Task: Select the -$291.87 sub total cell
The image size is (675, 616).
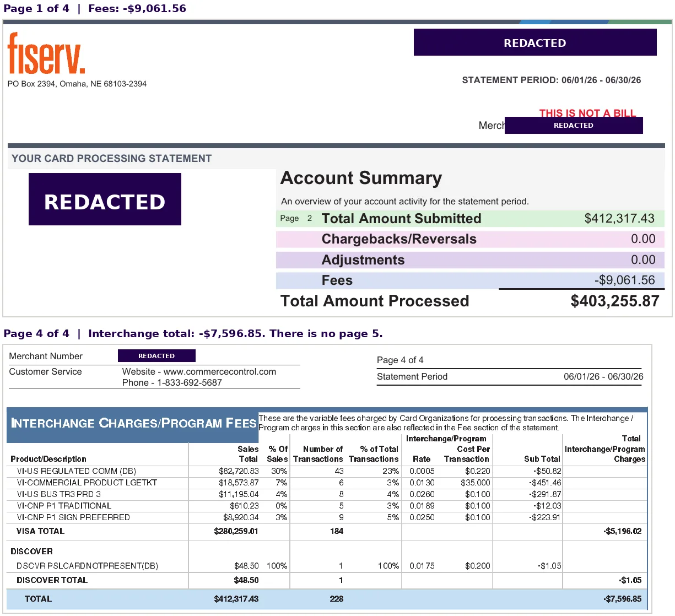Action: pos(545,494)
